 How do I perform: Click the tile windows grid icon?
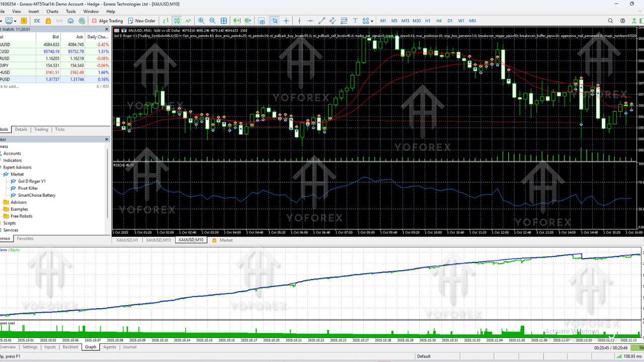click(224, 21)
